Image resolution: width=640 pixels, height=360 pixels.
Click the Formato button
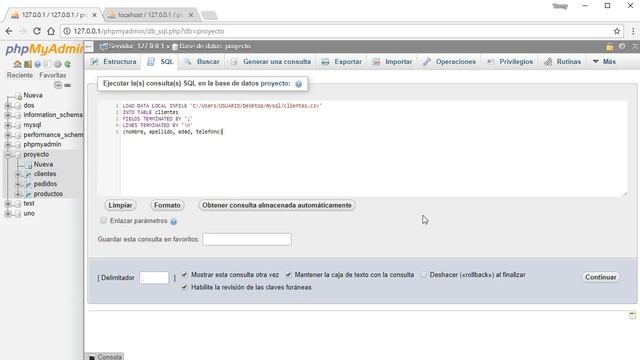click(x=167, y=205)
